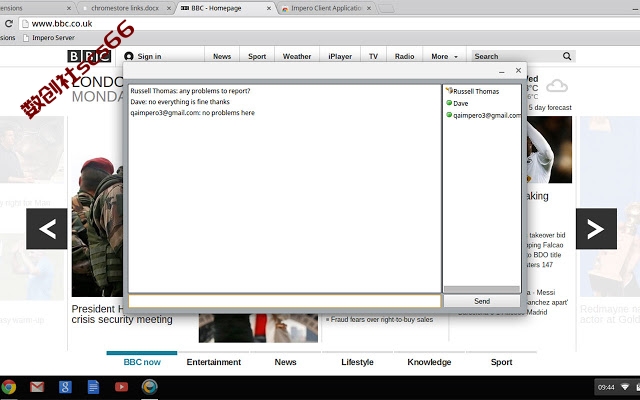640x400 pixels.
Task: Click the chat message input field
Action: (x=284, y=301)
